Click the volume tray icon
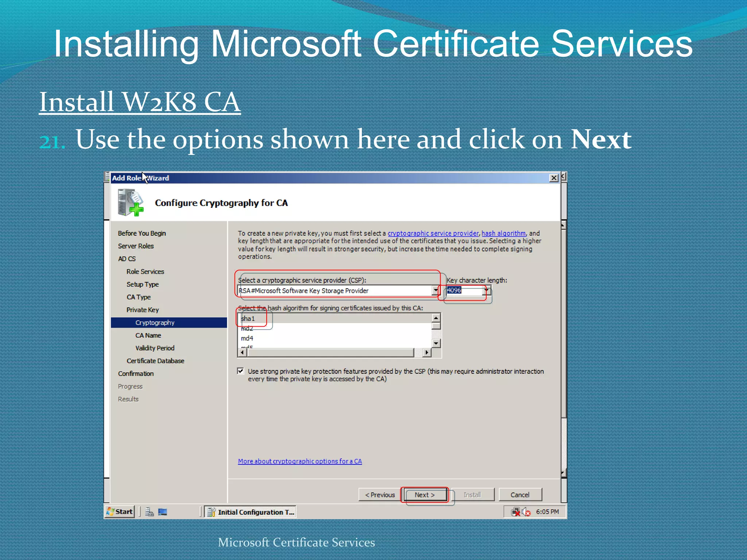The width and height of the screenshot is (747, 560). point(526,512)
